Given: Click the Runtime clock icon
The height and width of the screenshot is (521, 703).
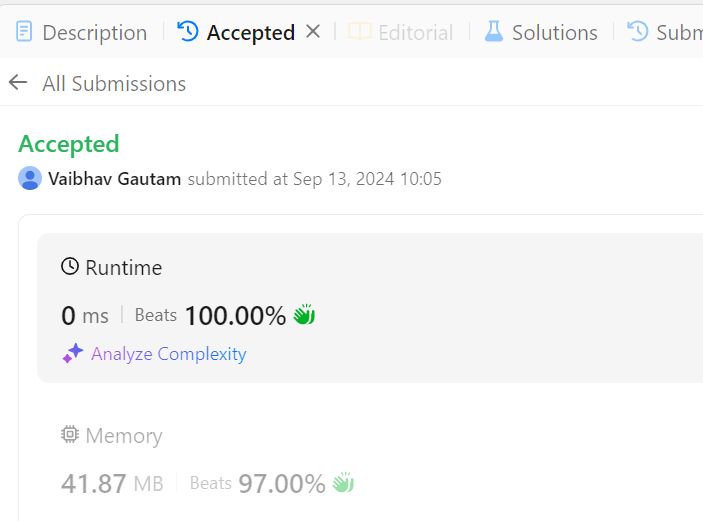Looking at the screenshot, I should click(x=70, y=267).
